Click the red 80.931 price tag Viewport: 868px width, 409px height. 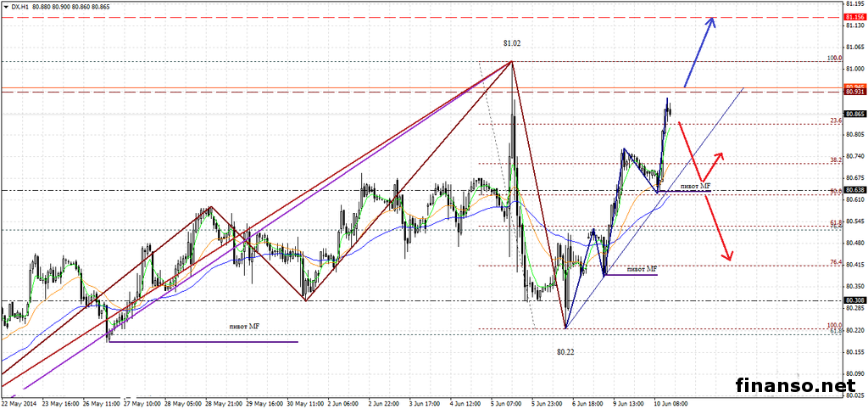(x=854, y=92)
